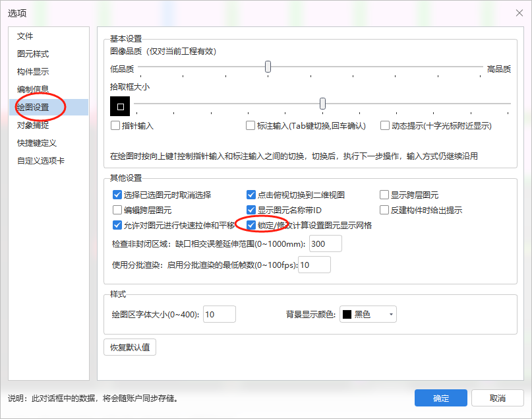This screenshot has width=532, height=419.
Task: Toggle 锁定/修改计算设置图元显示网格 checkbox
Action: click(x=251, y=225)
